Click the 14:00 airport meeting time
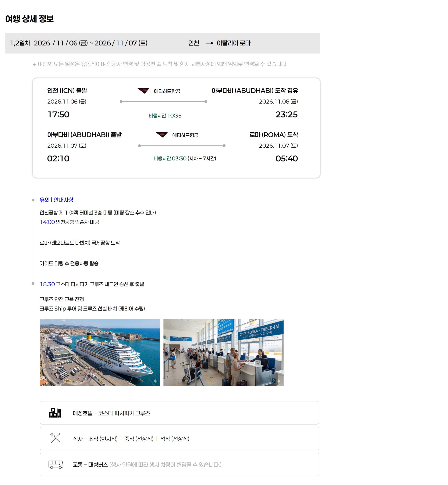Viewport: 448px width, 485px height. [47, 222]
